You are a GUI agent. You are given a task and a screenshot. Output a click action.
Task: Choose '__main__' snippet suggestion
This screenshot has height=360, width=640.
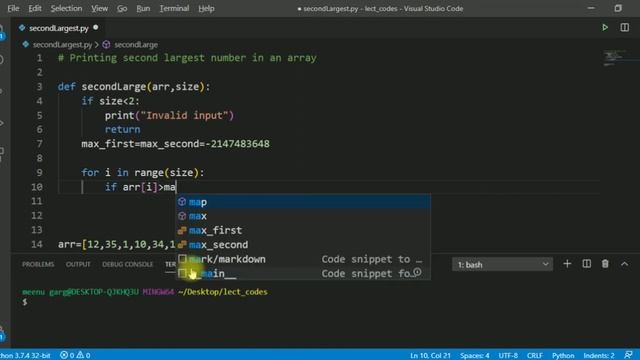tap(303, 273)
